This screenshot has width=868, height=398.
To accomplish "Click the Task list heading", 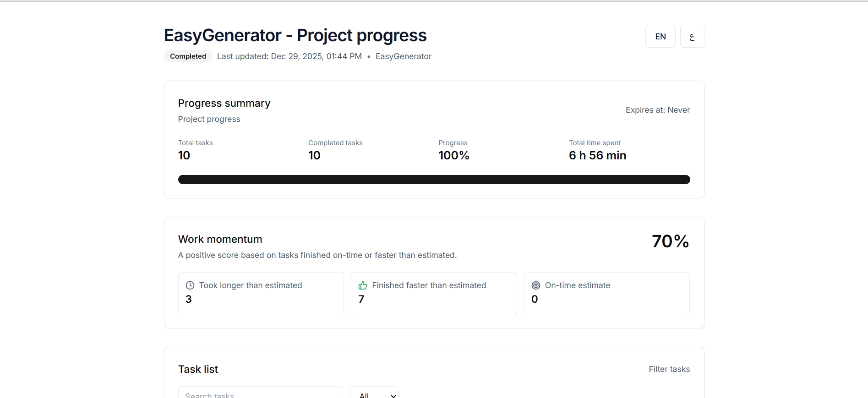I will [198, 369].
